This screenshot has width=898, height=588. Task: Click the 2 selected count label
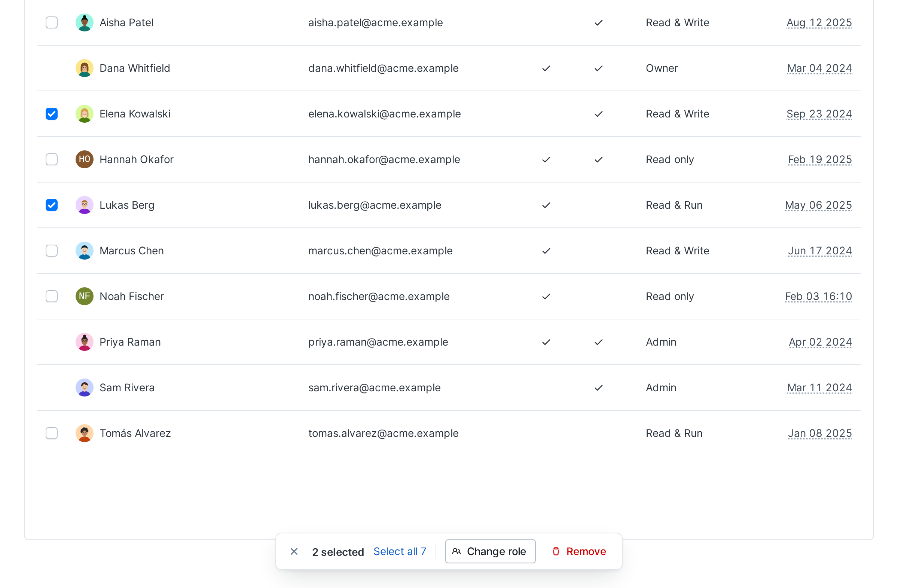pyautogui.click(x=338, y=552)
